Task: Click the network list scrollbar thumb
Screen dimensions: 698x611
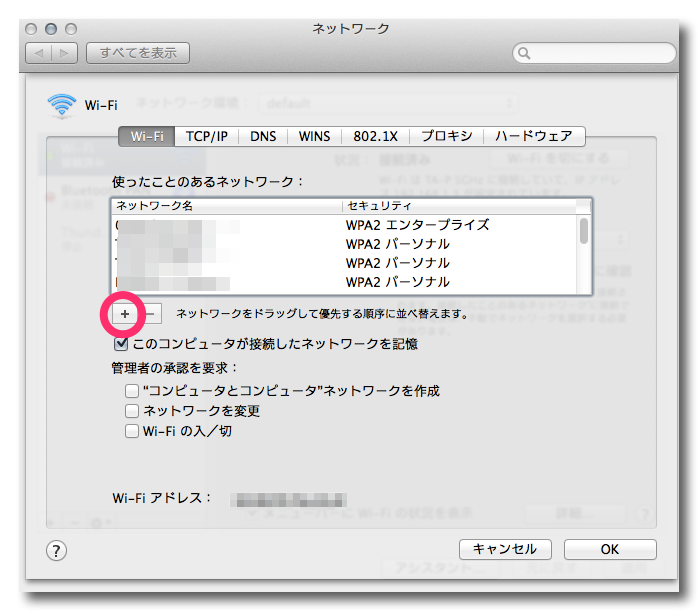Action: [584, 231]
